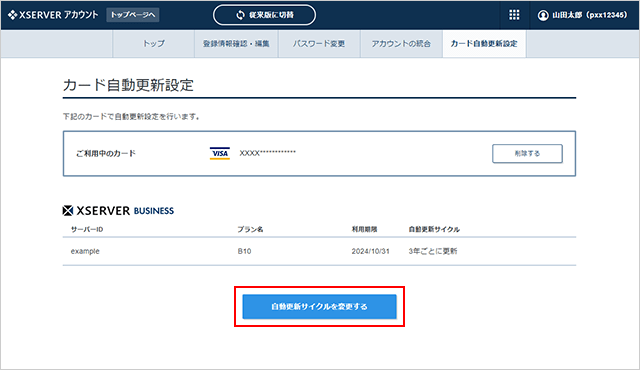The height and width of the screenshot is (370, 640).
Task: Open the アカウントの統合 tab
Action: (x=401, y=44)
